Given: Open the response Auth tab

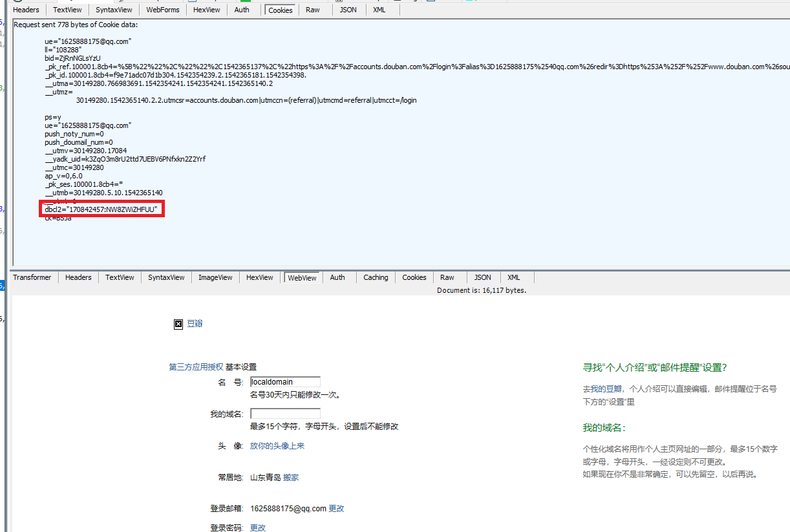Looking at the screenshot, I should point(337,277).
